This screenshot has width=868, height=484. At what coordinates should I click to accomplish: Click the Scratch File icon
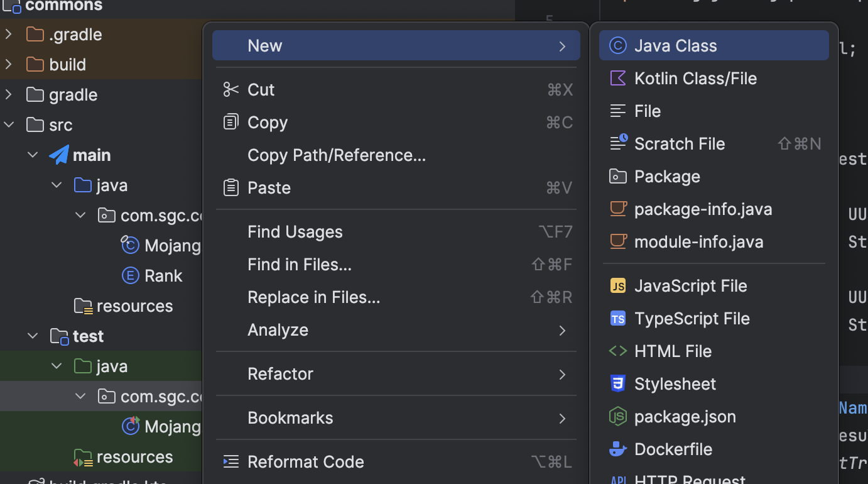(618, 143)
